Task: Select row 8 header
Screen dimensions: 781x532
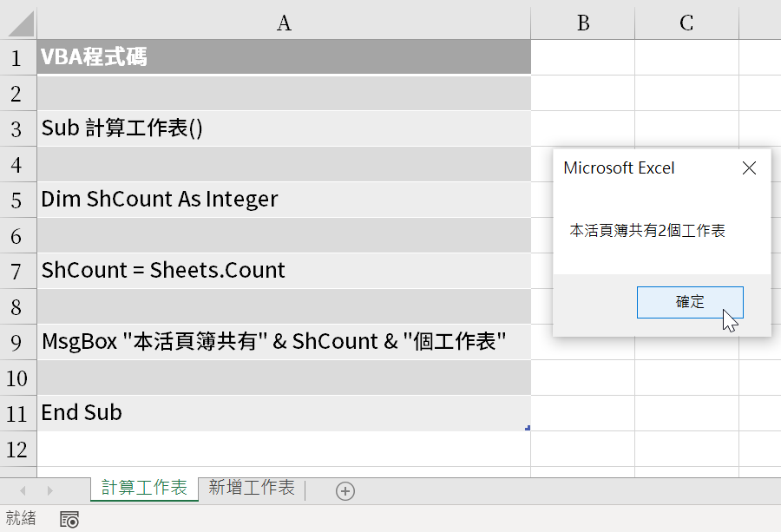Action: click(x=18, y=307)
